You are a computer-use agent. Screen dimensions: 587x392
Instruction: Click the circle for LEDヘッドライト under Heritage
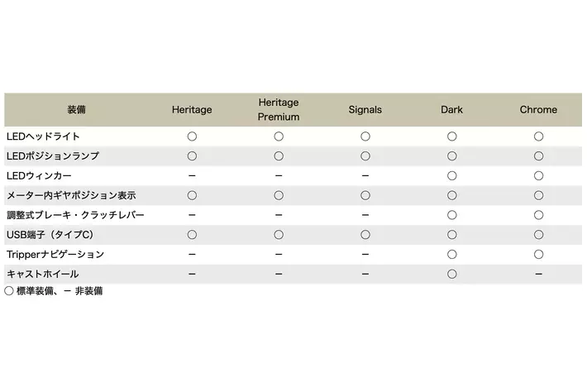[x=192, y=136]
